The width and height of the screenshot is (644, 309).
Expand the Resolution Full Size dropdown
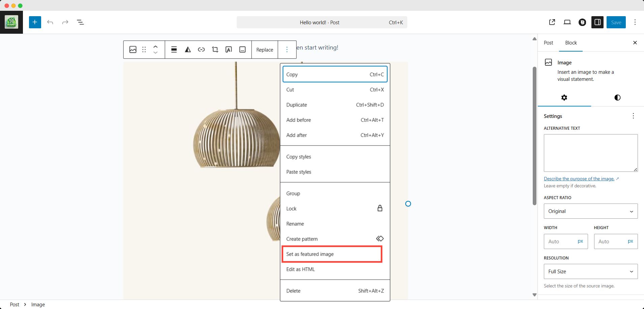[x=591, y=271]
